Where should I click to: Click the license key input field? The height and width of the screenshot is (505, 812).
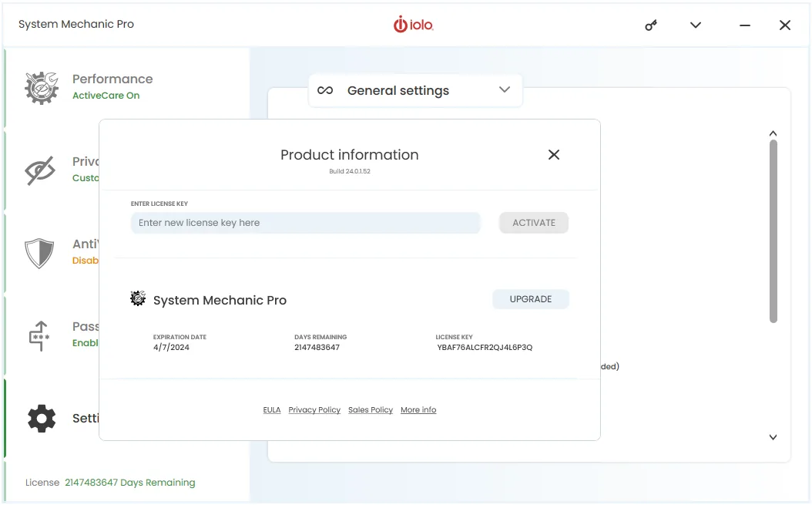click(306, 222)
